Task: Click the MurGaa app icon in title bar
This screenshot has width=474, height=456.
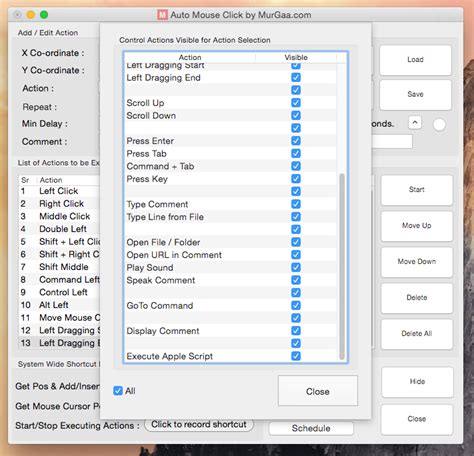Action: tap(162, 15)
